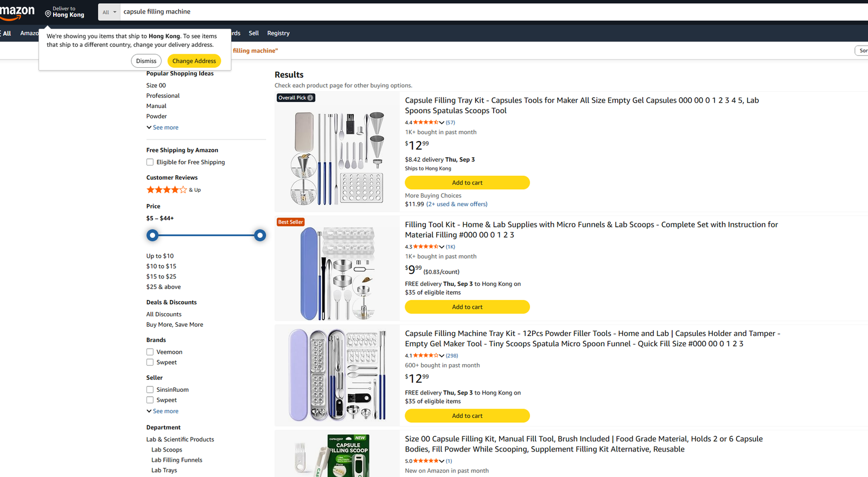This screenshot has width=868, height=477.
Task: Open the All hamburger menu
Action: tap(5, 33)
